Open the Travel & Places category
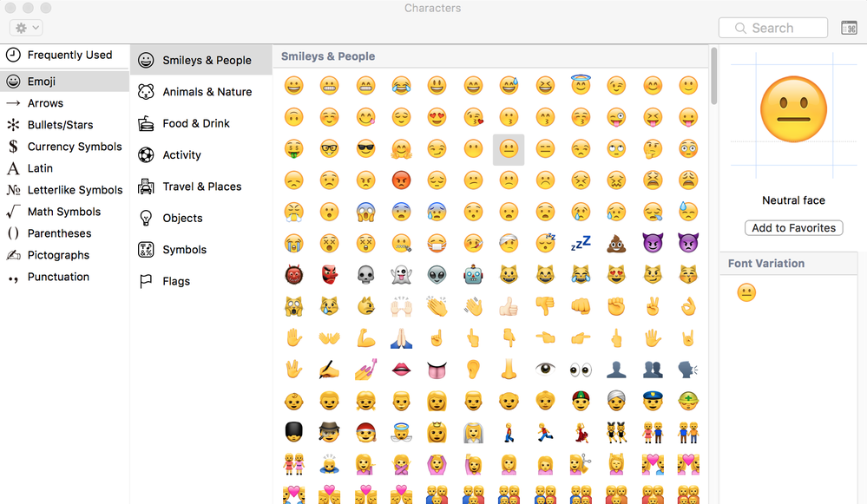The width and height of the screenshot is (867, 504). 201,186
